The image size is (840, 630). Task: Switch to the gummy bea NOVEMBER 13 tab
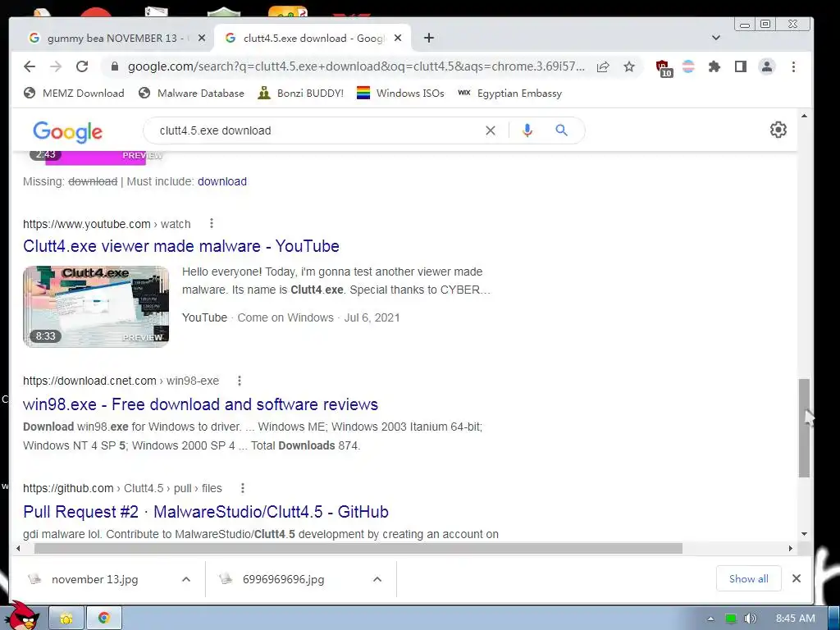tap(115, 38)
